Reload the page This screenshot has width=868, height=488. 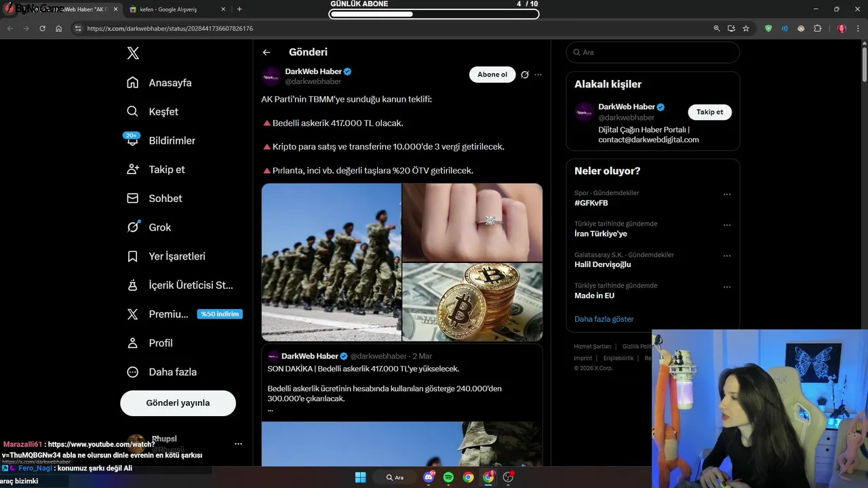tap(42, 28)
